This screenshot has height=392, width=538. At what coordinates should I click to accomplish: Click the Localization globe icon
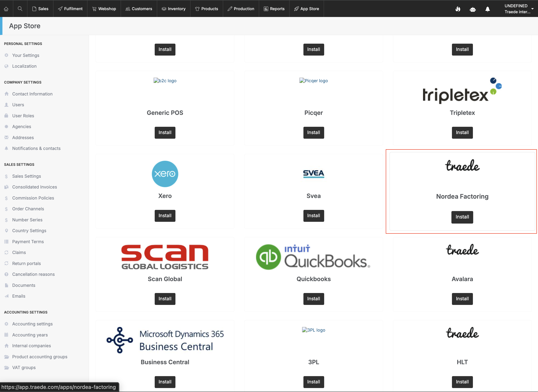(x=6, y=66)
